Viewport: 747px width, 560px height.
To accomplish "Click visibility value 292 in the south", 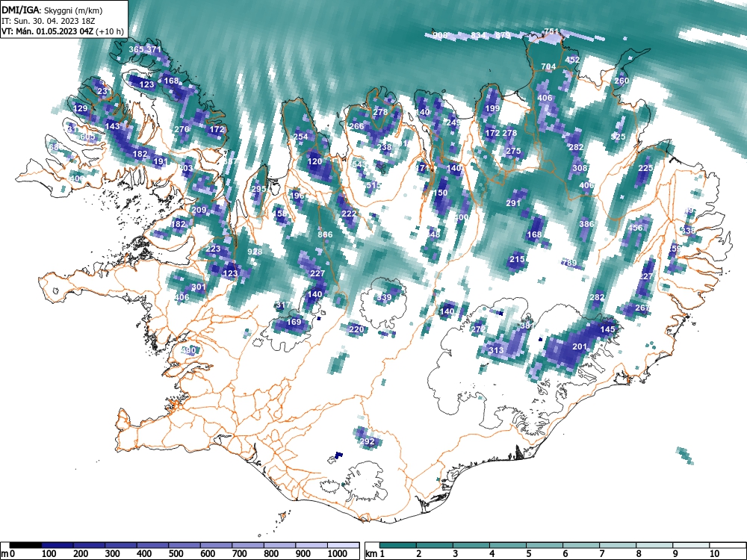I will tap(367, 441).
